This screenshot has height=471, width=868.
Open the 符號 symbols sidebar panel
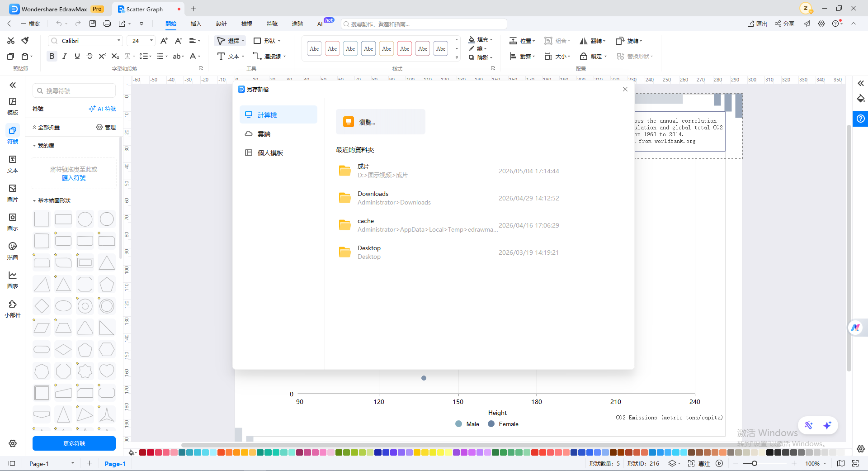[x=13, y=135]
